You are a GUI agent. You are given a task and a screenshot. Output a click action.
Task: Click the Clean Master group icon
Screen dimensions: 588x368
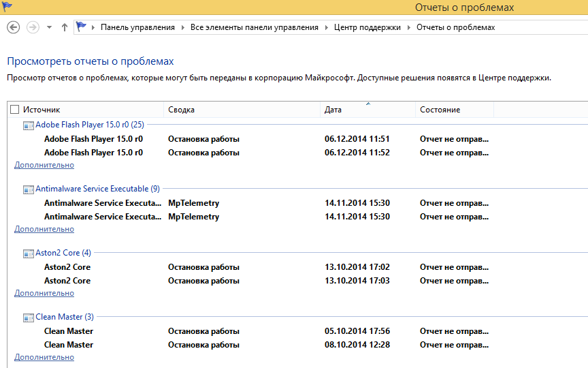pos(29,318)
